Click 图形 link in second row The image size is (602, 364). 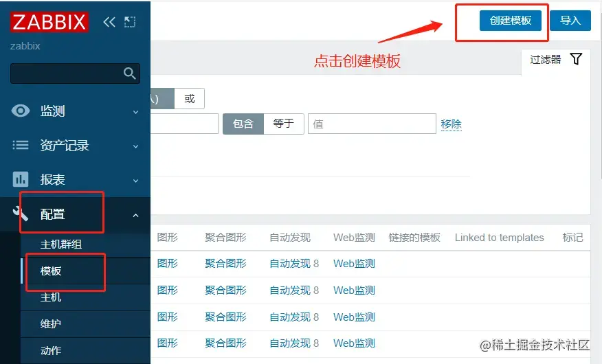[168, 291]
